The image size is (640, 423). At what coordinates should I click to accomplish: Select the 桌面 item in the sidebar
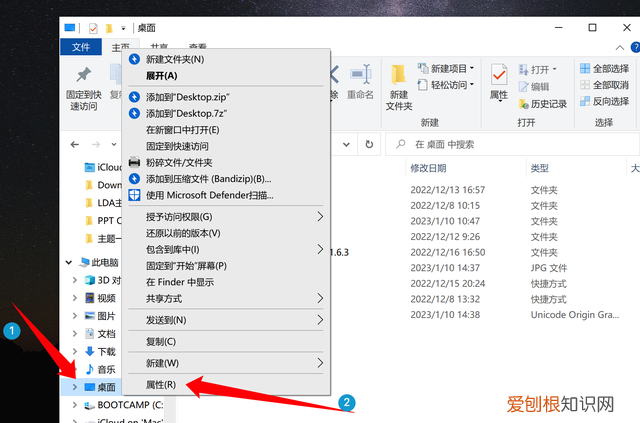tap(107, 387)
